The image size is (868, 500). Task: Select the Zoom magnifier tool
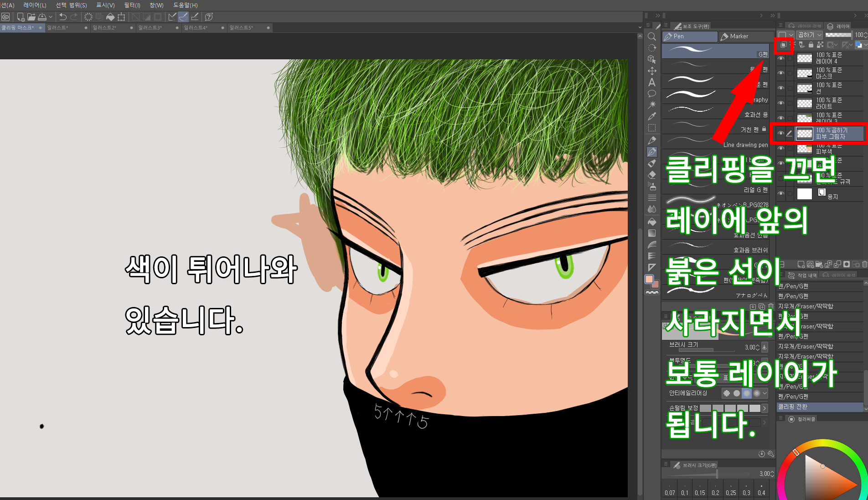tap(652, 36)
